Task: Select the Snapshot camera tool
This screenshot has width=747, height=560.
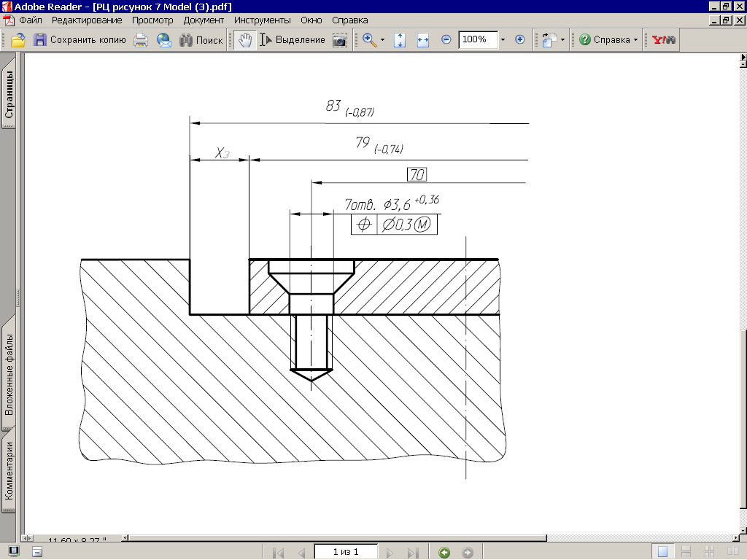Action: pos(339,40)
